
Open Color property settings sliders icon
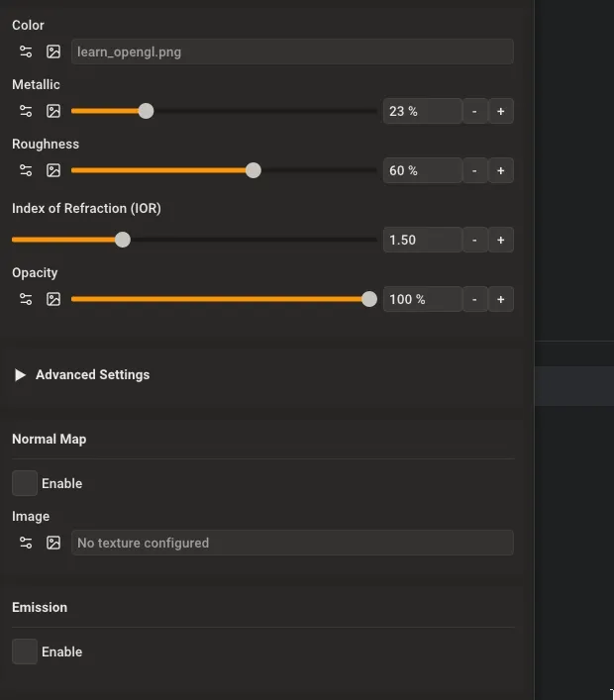tap(26, 51)
